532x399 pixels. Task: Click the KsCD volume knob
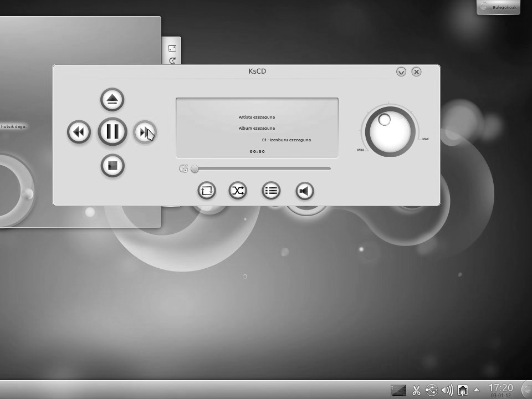click(x=390, y=132)
